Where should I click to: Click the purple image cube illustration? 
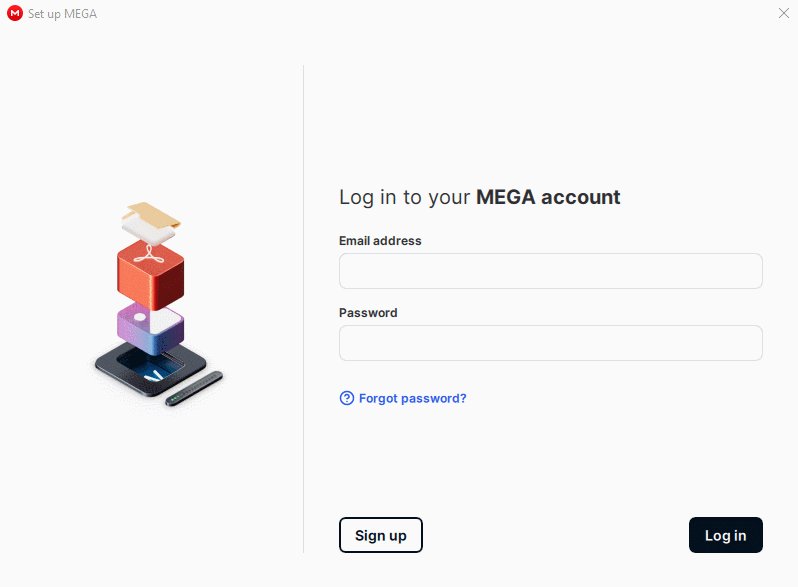151,329
